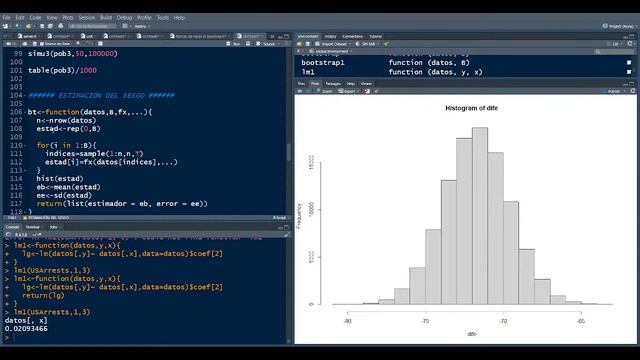
Task: Open the Edit menu
Action: (x=20, y=18)
